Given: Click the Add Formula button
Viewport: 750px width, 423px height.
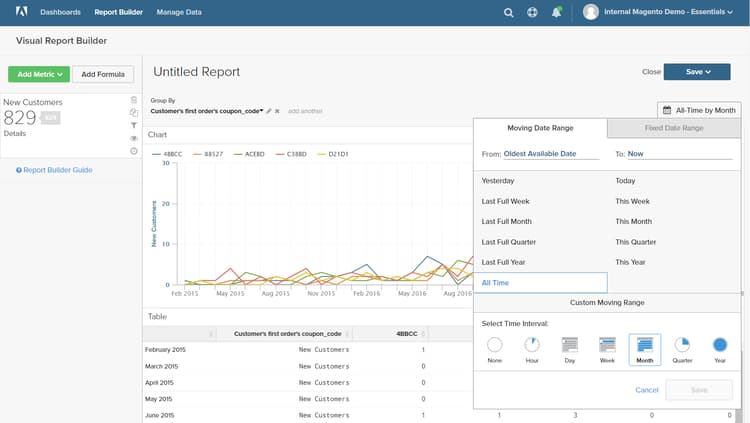Looking at the screenshot, I should click(x=103, y=74).
